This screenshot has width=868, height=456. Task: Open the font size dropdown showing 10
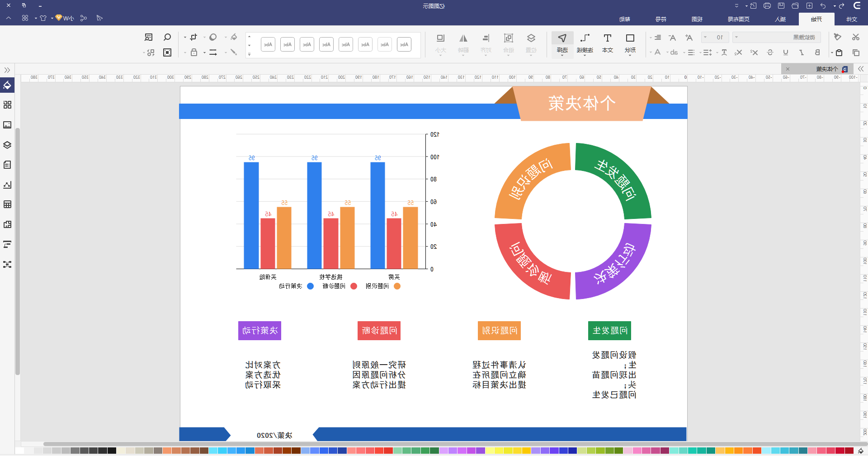[x=715, y=37]
